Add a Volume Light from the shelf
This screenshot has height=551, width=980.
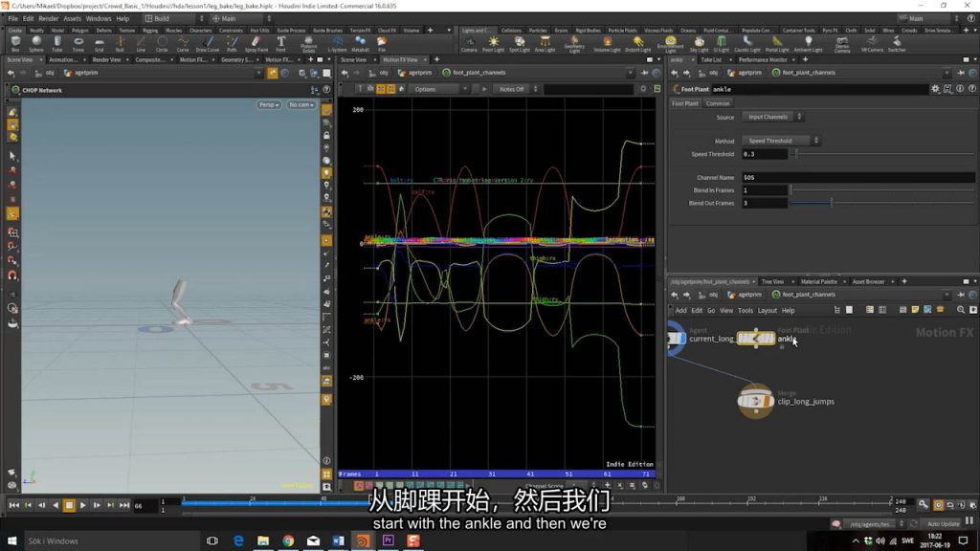pos(606,44)
